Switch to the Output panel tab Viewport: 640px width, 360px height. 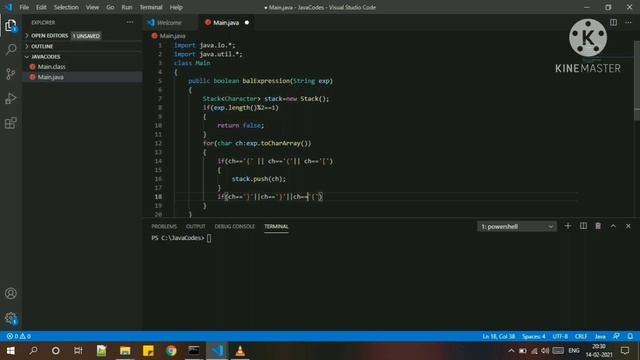(x=196, y=227)
